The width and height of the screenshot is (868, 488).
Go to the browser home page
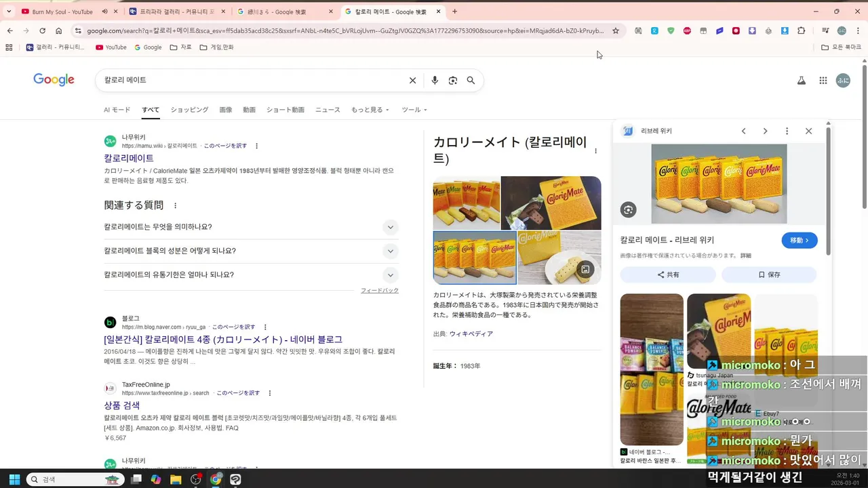[59, 30]
